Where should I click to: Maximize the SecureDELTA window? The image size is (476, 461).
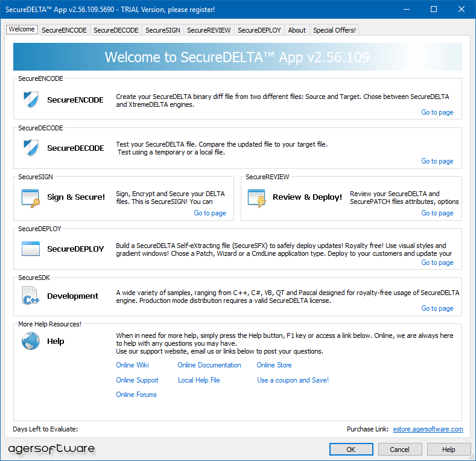pos(434,10)
